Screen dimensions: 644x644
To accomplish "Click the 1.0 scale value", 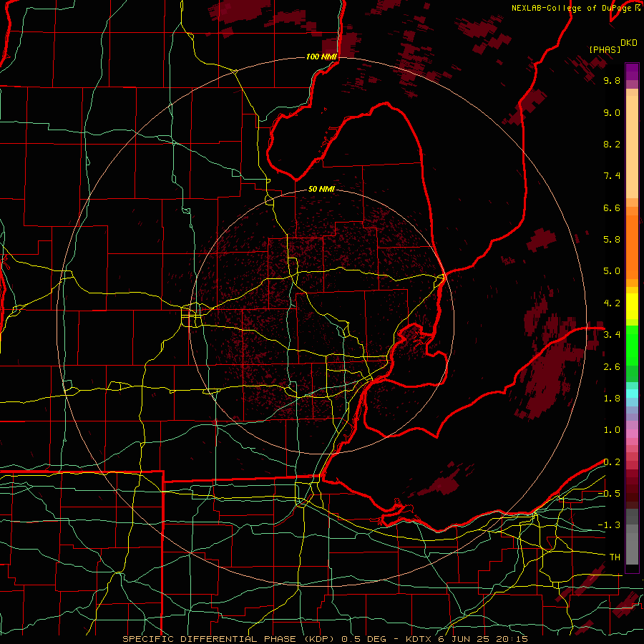I will 612,431.
